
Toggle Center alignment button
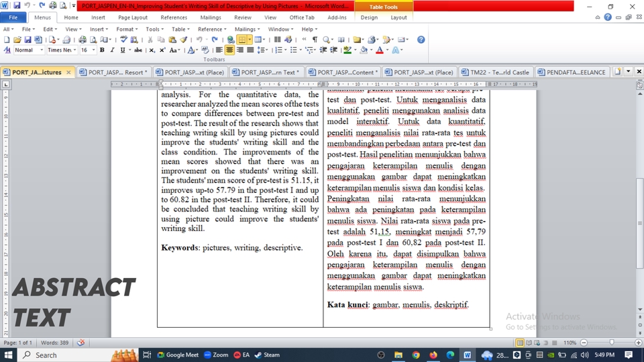(229, 50)
